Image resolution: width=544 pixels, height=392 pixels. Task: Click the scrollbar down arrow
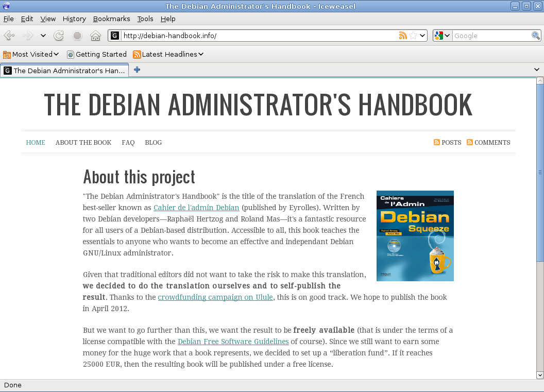click(x=540, y=376)
